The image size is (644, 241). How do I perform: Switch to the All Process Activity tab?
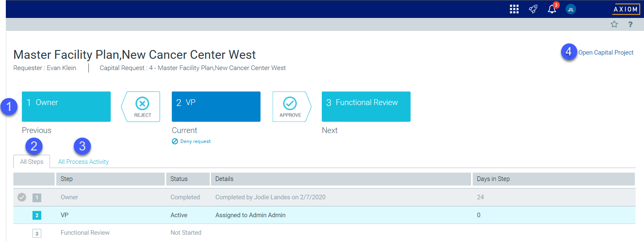pos(83,162)
